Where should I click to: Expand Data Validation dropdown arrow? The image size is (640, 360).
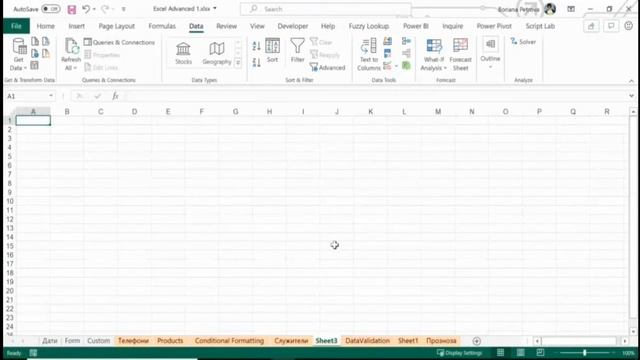396,66
